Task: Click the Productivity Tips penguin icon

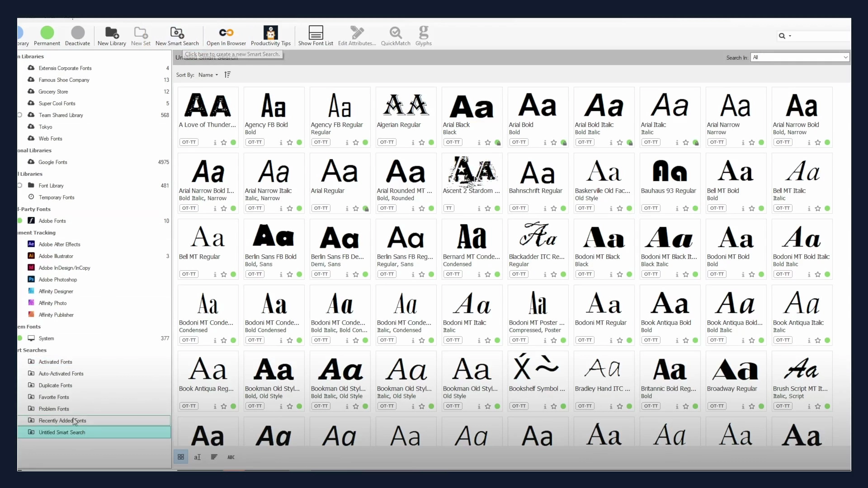Action: pos(270,33)
